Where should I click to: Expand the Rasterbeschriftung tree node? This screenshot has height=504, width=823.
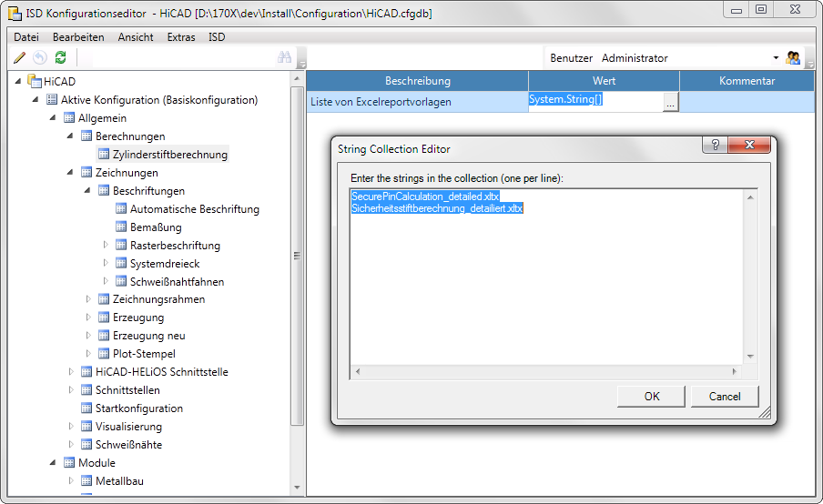pyautogui.click(x=106, y=245)
